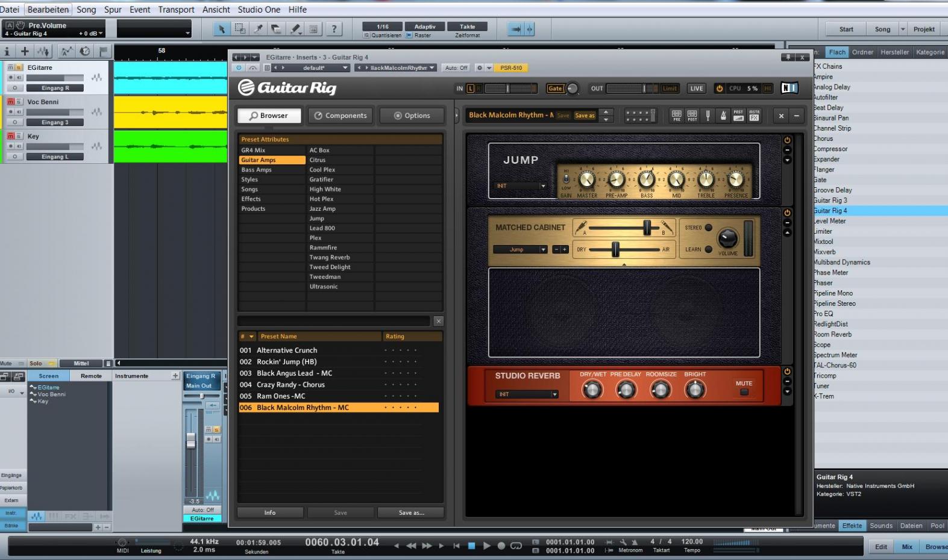Adjust the Matched Cabinet DRY/AIR slider
948x560 pixels.
coord(615,249)
